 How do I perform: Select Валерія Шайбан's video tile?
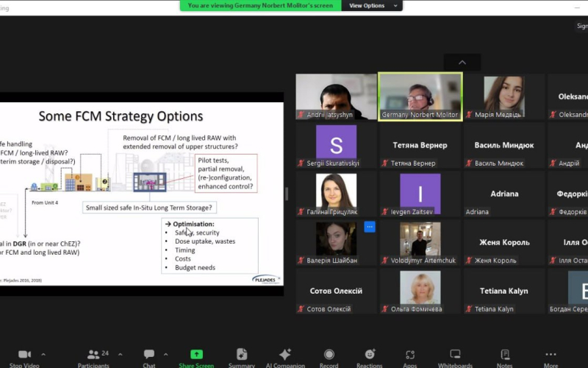[x=336, y=242]
